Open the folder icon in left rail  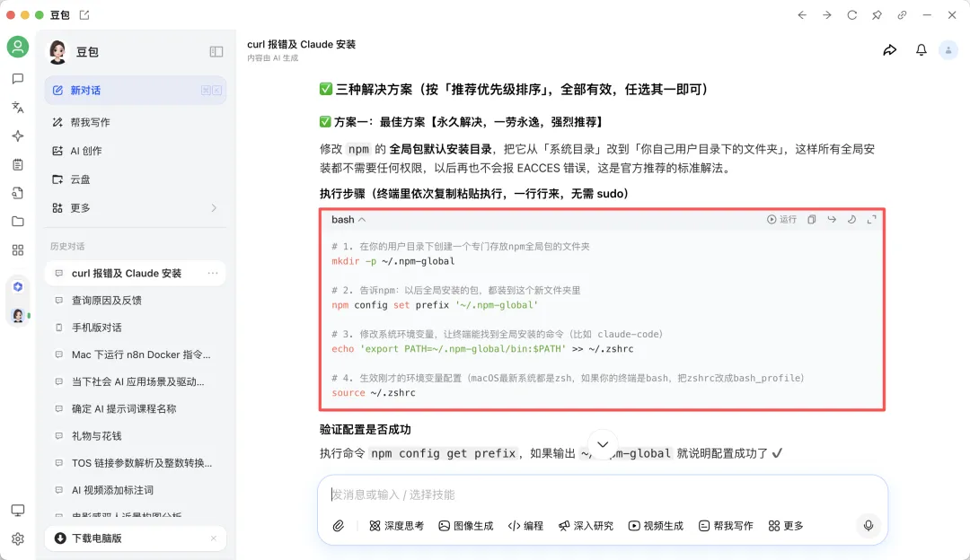pyautogui.click(x=18, y=222)
